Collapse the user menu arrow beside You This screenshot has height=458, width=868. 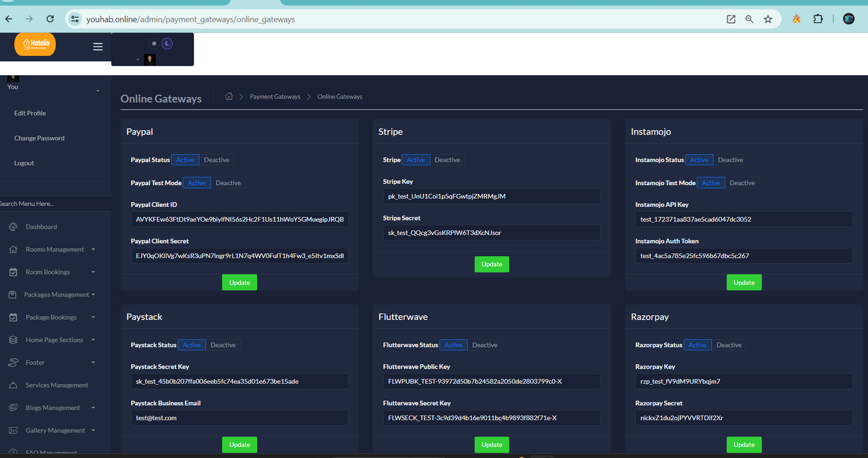[x=97, y=91]
